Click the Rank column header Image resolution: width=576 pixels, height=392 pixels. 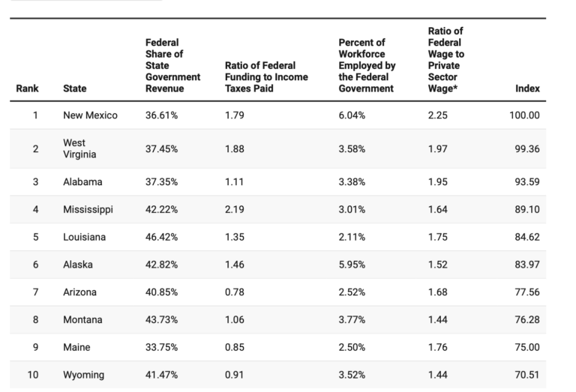28,88
